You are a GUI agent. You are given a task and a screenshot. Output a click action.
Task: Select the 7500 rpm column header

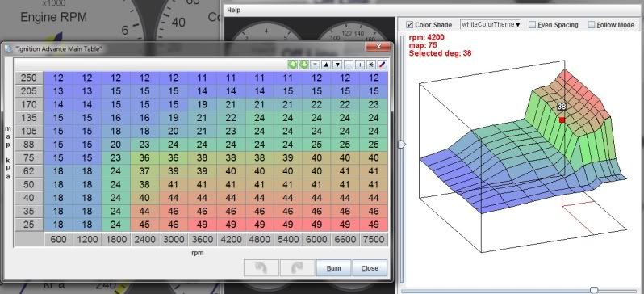[x=374, y=239]
